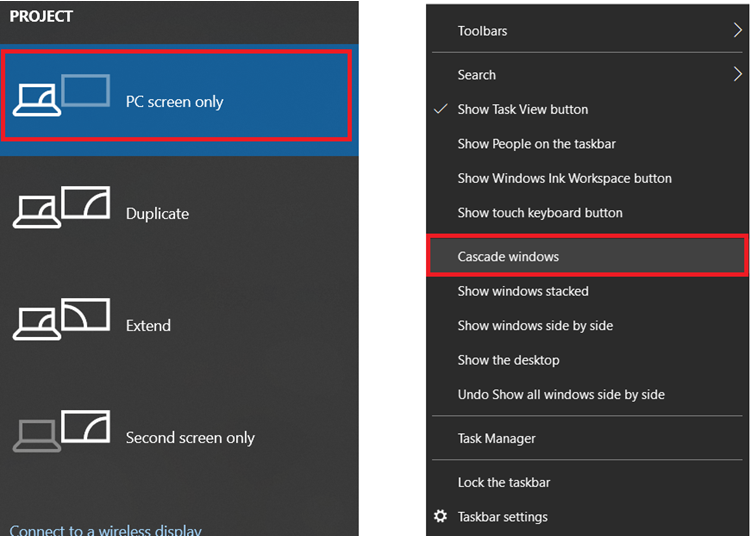Toggle the Show Task View button option
754x539 pixels.
click(x=522, y=109)
